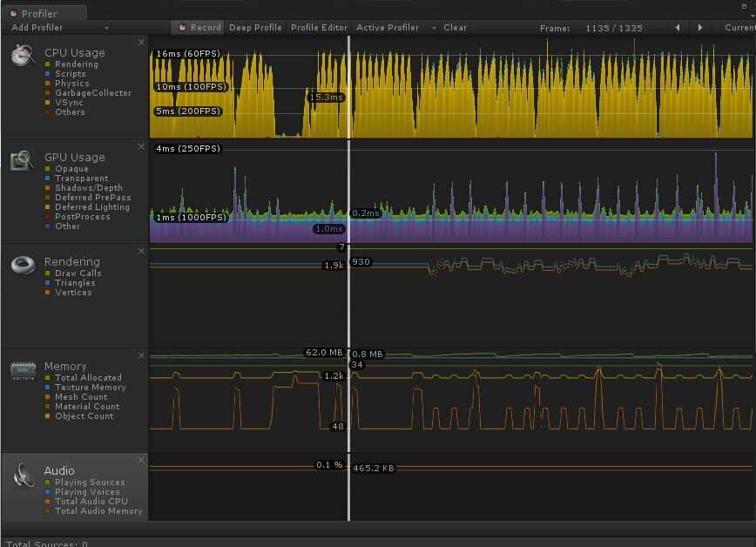
Task: Toggle the GPU Transparent series swatch
Action: 48,179
